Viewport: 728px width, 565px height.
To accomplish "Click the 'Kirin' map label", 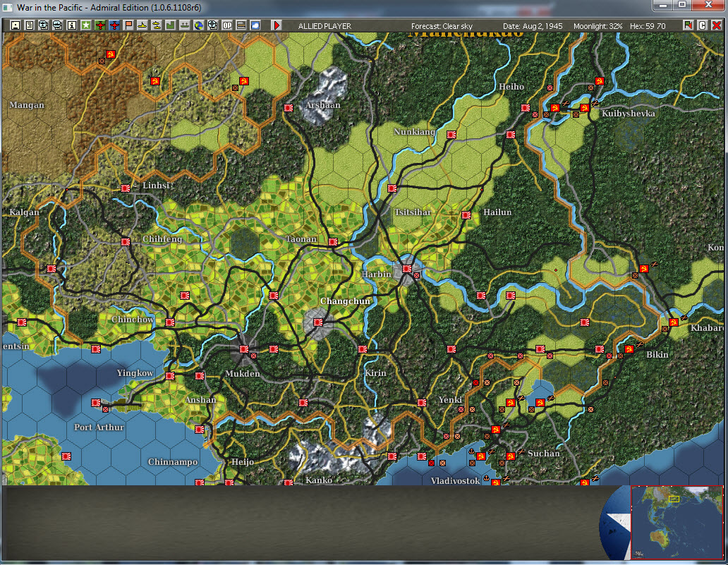I will [x=375, y=373].
